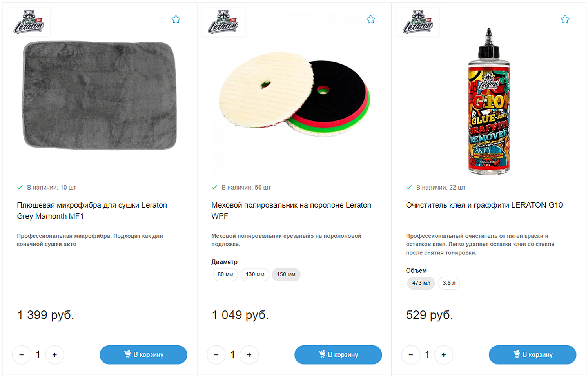Viewport: 588px width, 376px height.
Task: Click star icon on the WPF polishing pad
Action: coord(370,19)
